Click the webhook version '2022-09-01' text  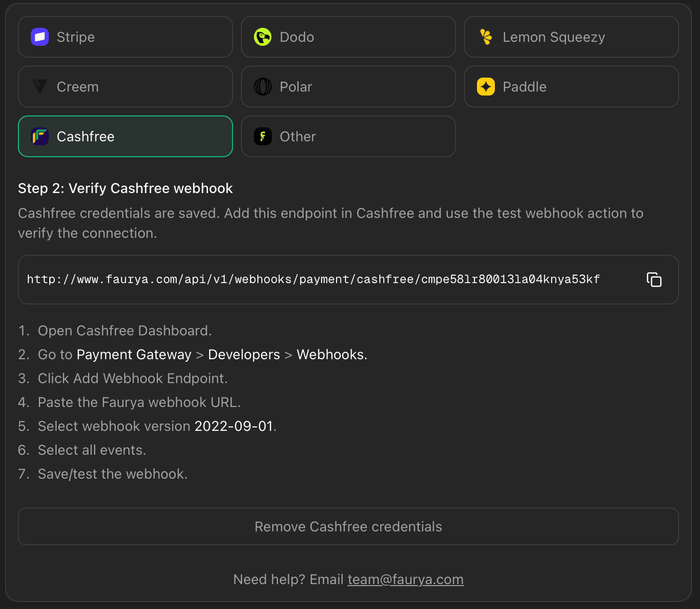coord(234,426)
